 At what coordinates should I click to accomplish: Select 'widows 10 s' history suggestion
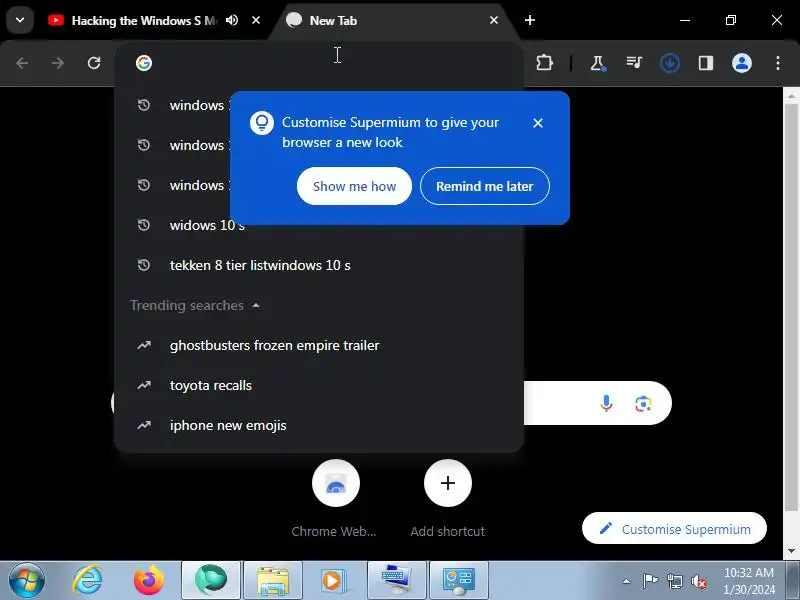click(x=319, y=225)
